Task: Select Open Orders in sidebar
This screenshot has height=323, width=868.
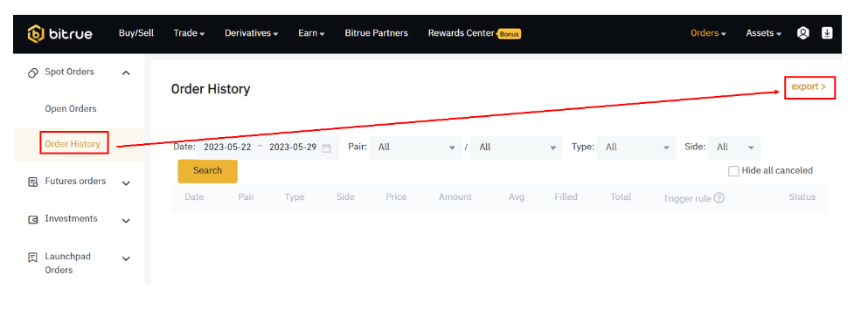Action: tap(71, 109)
